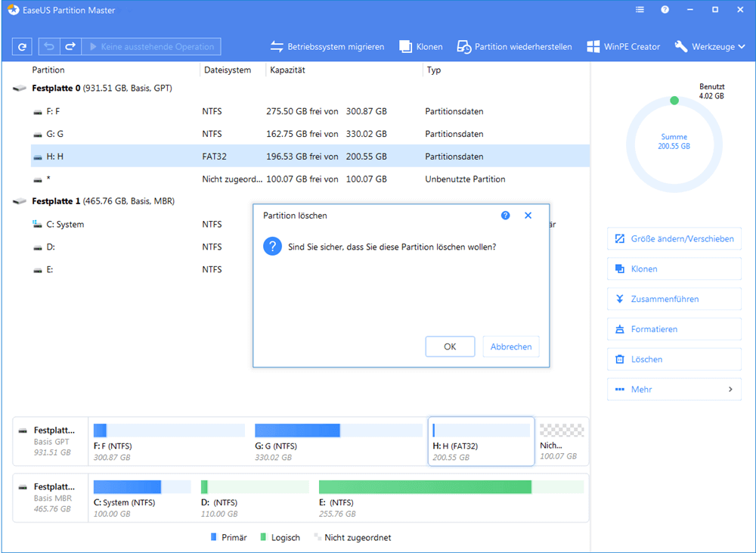Click the Betriebssystem migrieren icon
This screenshot has width=756, height=553.
tap(277, 46)
